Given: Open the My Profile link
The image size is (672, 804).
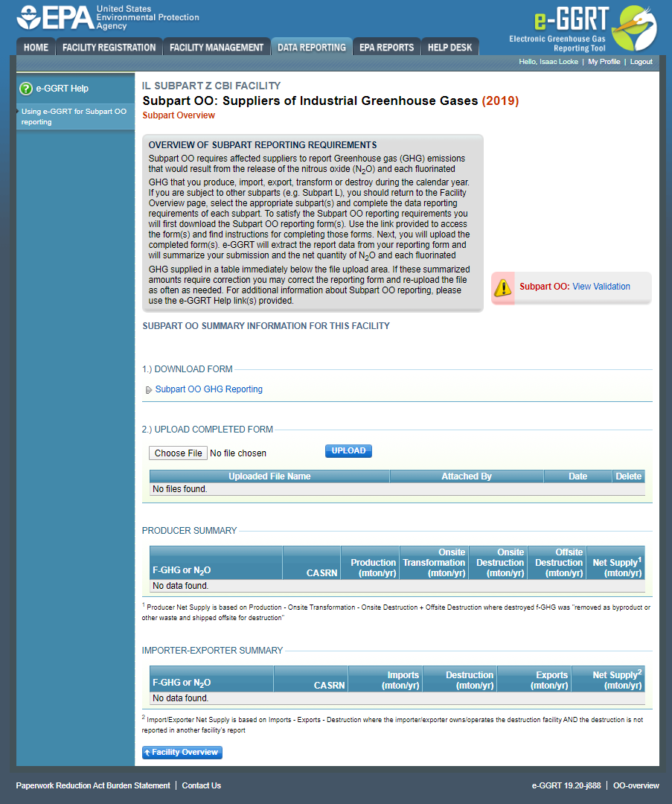Looking at the screenshot, I should [x=604, y=62].
